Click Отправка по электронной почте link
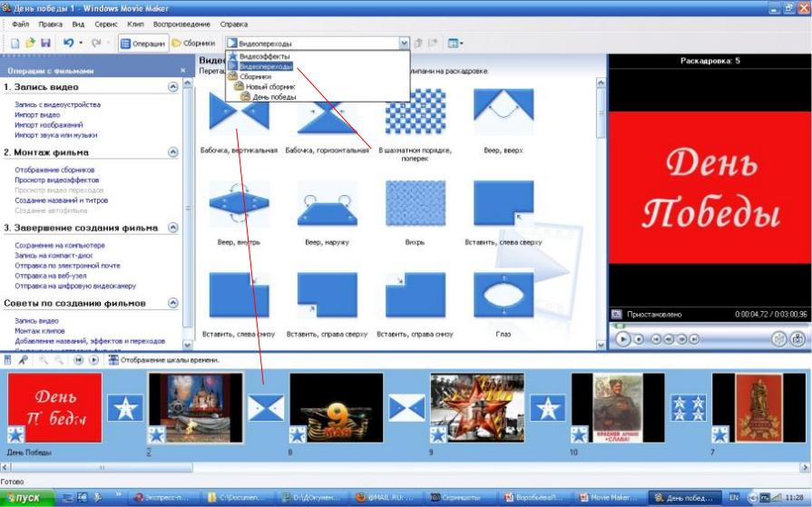Image resolution: width=812 pixels, height=507 pixels. 67,266
